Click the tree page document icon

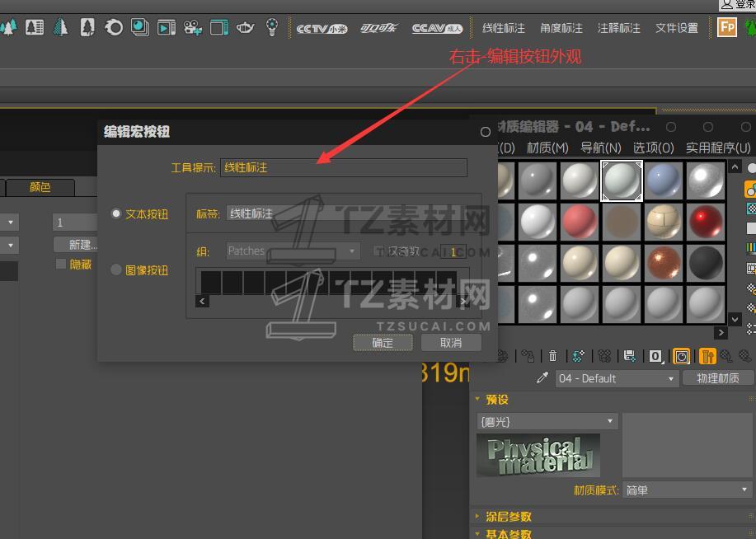[87, 27]
